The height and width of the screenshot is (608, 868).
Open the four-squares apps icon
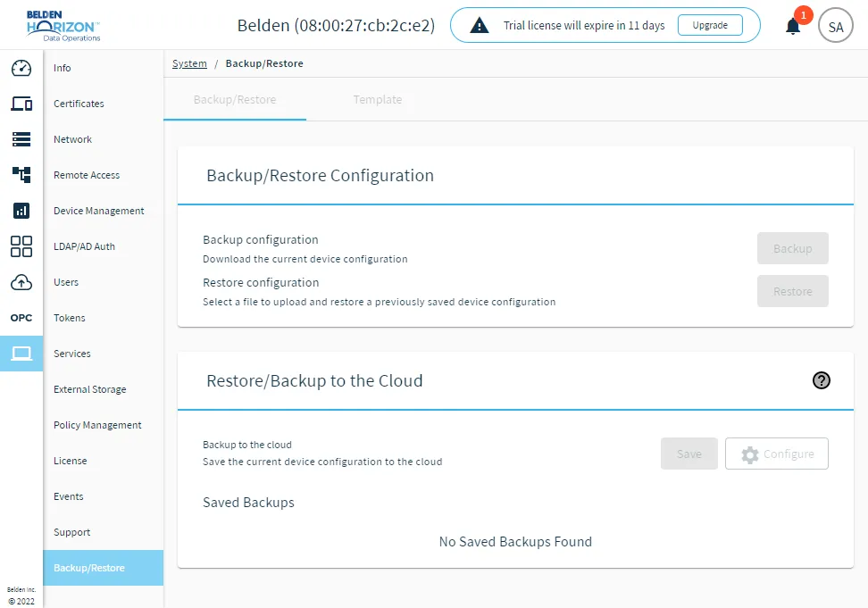21,246
